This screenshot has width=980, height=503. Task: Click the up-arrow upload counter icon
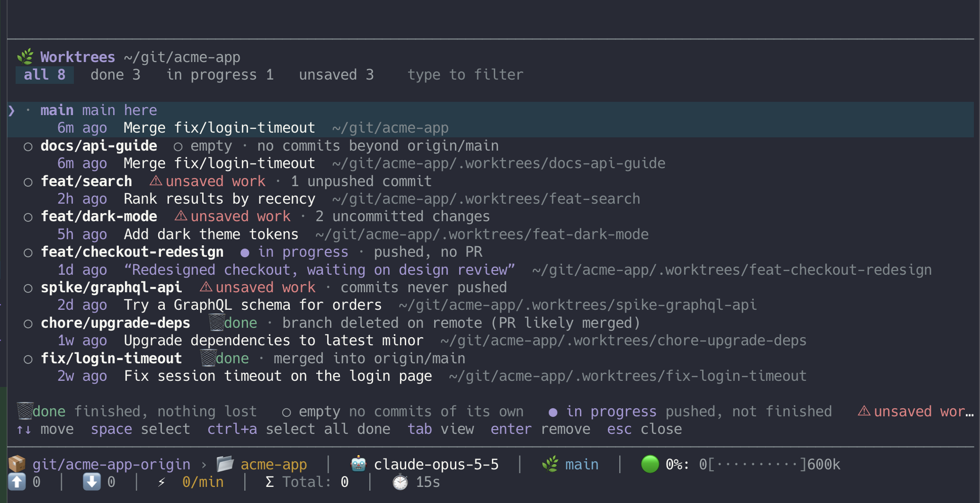click(x=17, y=482)
